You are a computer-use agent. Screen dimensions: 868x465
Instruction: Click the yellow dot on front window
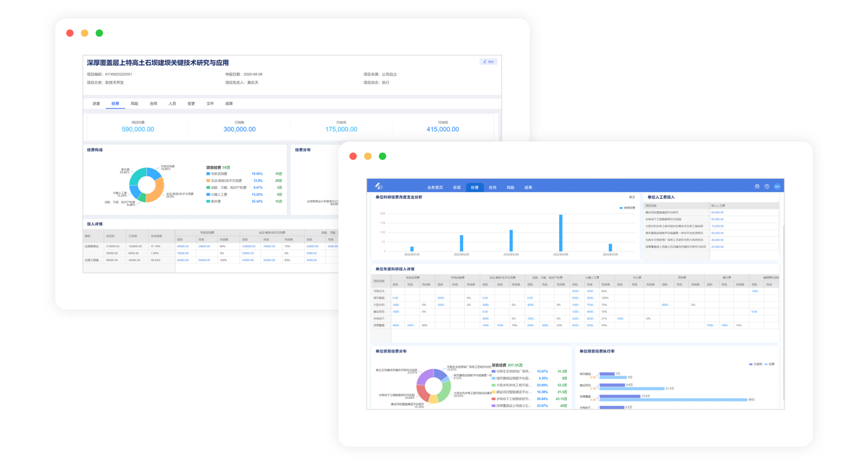click(x=368, y=156)
